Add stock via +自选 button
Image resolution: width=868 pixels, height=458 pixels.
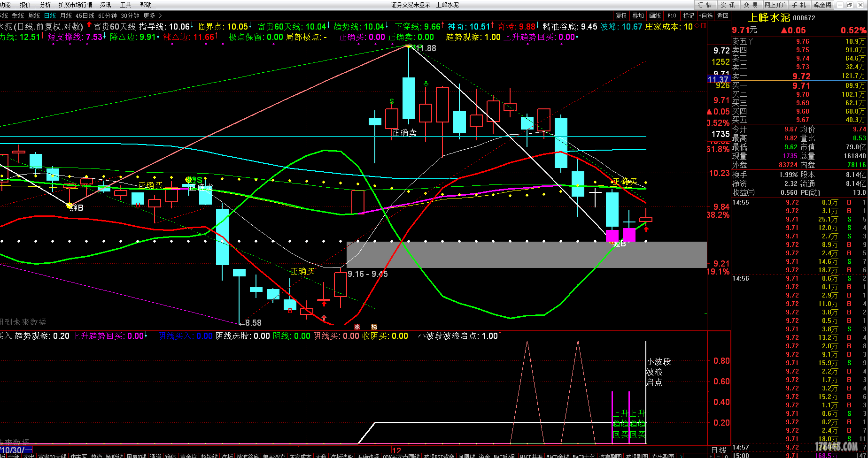tap(705, 15)
